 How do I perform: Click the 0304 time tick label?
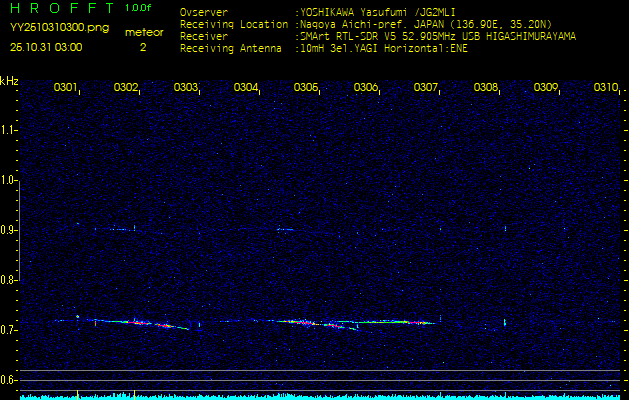246,88
